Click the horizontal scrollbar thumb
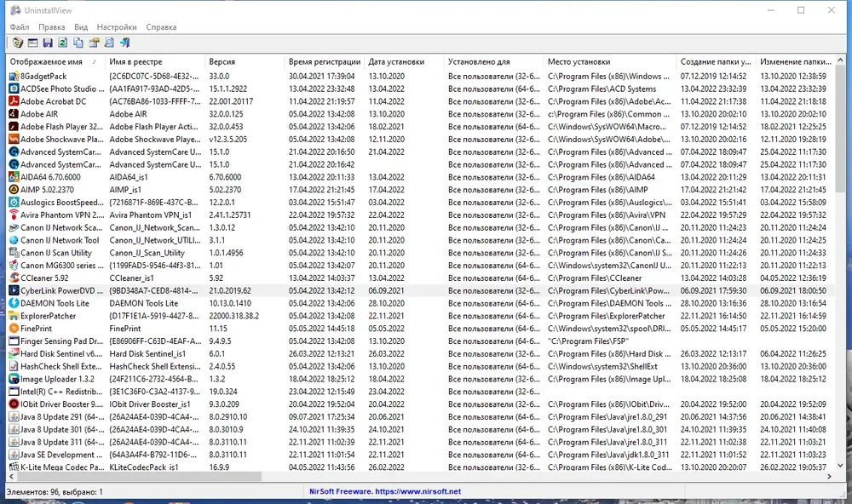Image resolution: width=852 pixels, height=504 pixels. pyautogui.click(x=139, y=476)
